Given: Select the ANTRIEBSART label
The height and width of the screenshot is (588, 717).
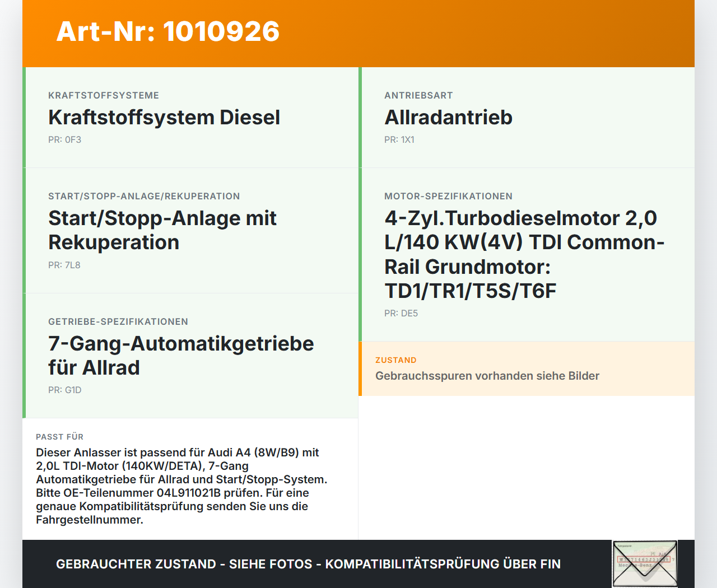Looking at the screenshot, I should [x=418, y=96].
